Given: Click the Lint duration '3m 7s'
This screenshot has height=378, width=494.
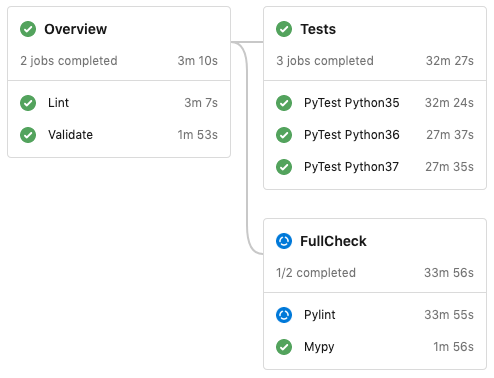Looking at the screenshot, I should coord(201,103).
